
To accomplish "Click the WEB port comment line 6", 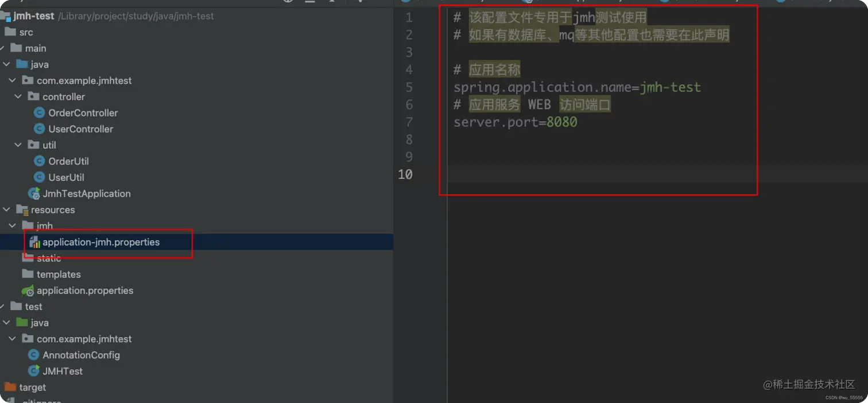I will coord(532,104).
